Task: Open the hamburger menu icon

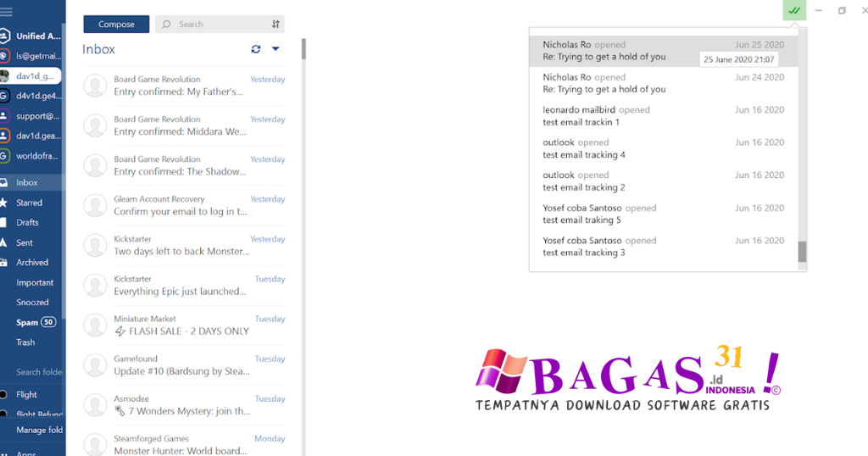Action: (x=6, y=11)
